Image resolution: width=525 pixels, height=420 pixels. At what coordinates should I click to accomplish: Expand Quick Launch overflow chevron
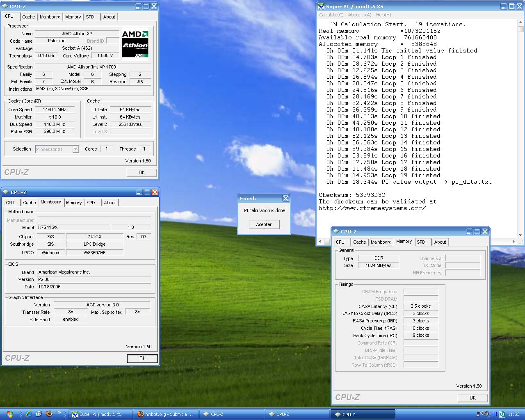click(x=59, y=413)
